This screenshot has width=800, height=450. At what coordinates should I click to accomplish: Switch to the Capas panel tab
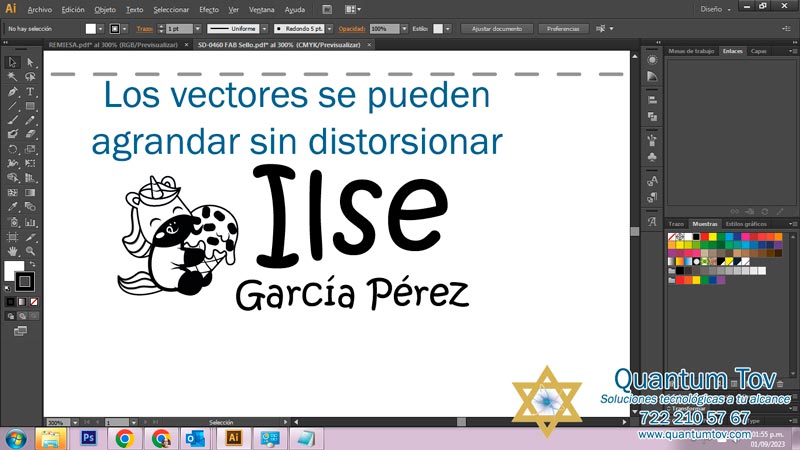[x=758, y=51]
